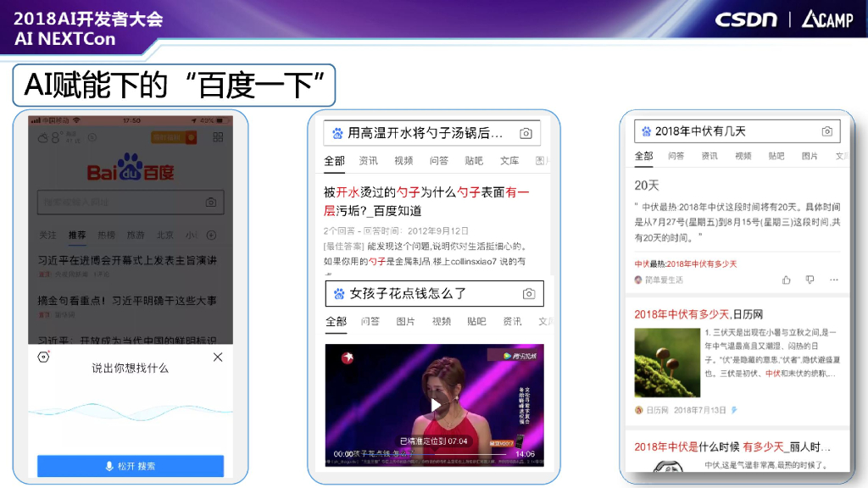The width and height of the screenshot is (868, 488).
Task: Click the search field containing 女孩子花点钱怎么了
Action: pos(435,294)
